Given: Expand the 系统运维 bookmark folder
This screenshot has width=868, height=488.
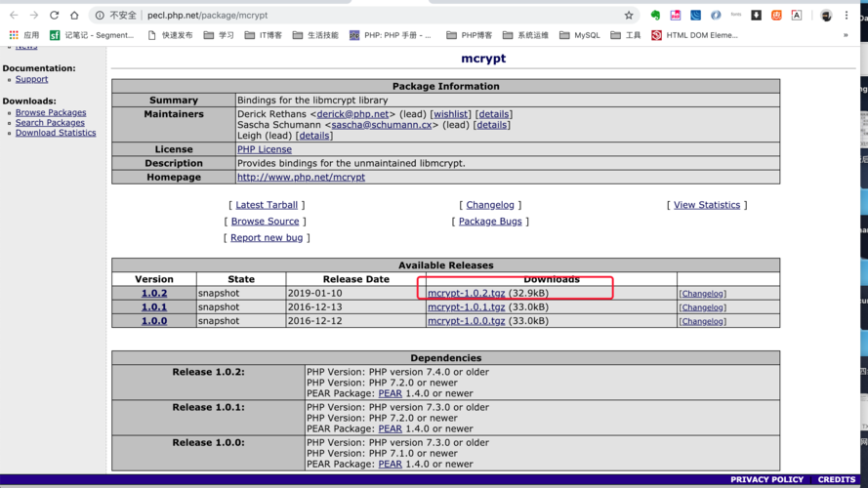Looking at the screenshot, I should (x=526, y=35).
